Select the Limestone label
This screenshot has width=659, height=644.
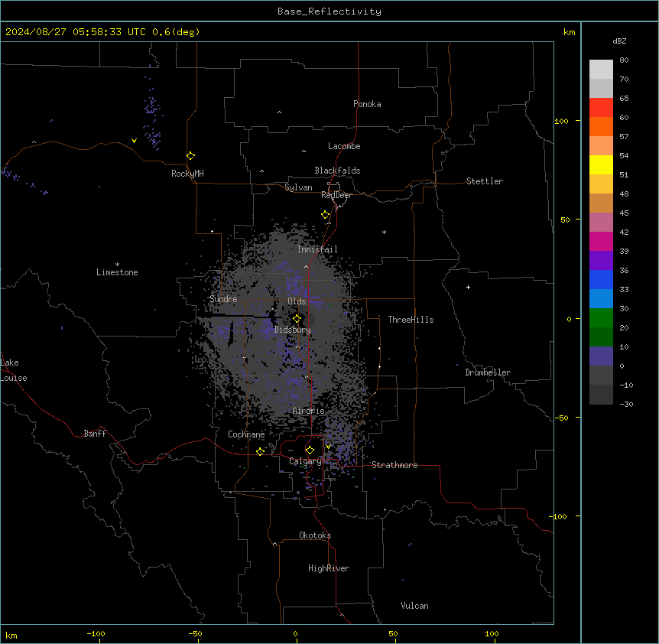[x=117, y=272]
